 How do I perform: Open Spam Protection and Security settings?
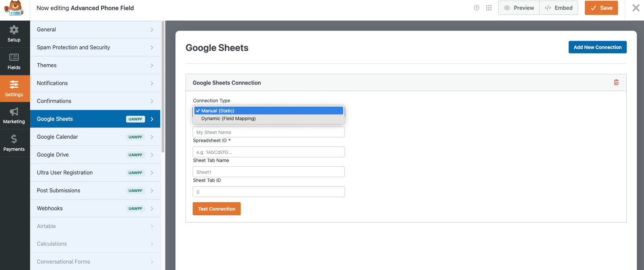[x=95, y=47]
